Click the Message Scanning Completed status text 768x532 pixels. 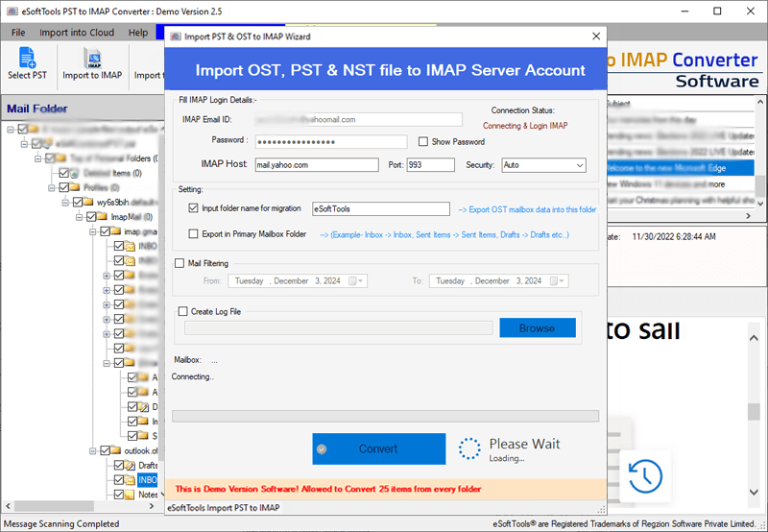(61, 523)
